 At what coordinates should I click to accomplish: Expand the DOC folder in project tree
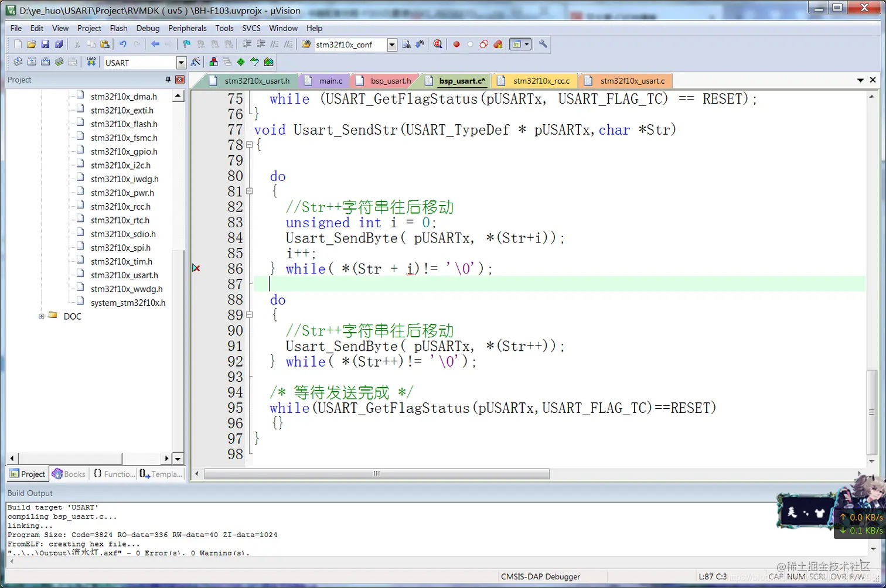coord(42,316)
